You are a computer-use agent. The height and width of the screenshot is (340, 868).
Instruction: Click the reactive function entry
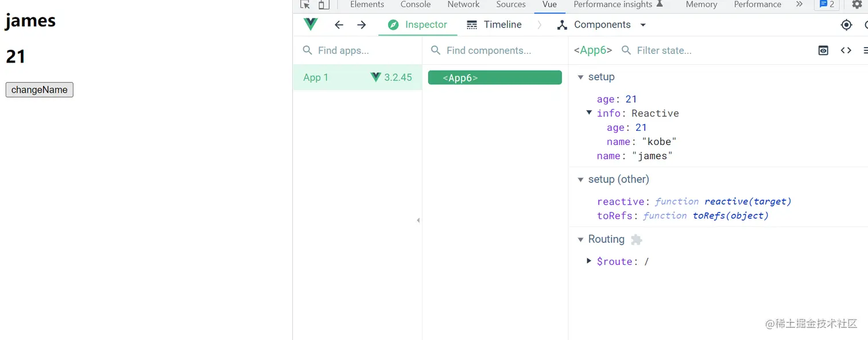(694, 202)
